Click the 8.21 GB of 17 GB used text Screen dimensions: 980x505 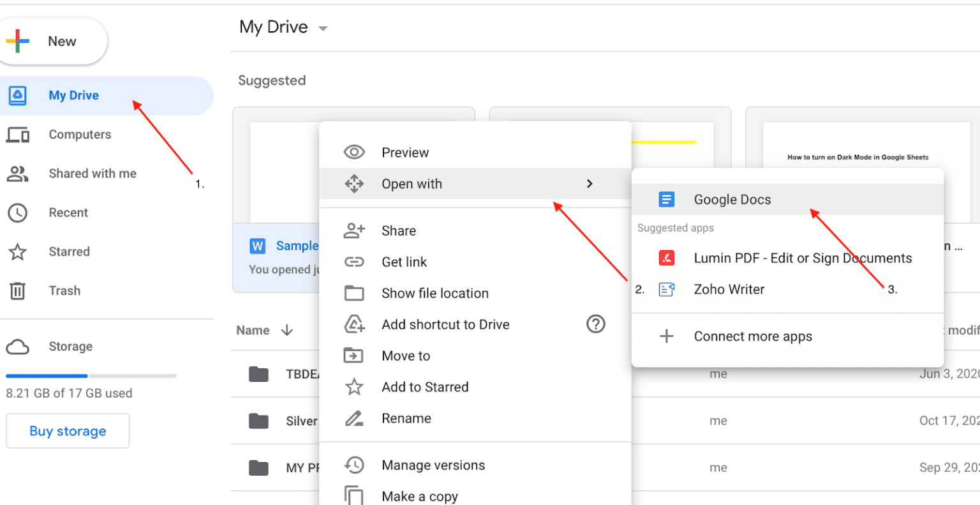(70, 393)
